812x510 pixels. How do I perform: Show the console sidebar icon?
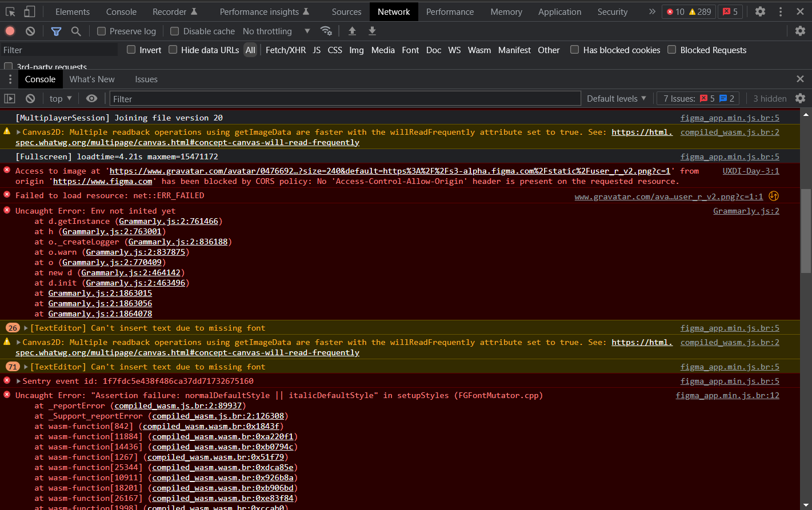(10, 98)
